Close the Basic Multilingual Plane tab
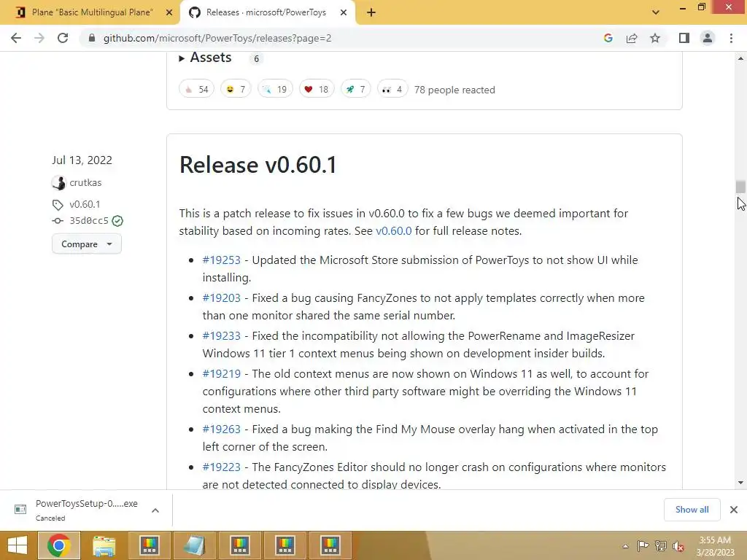This screenshot has height=560, width=747. (x=169, y=13)
